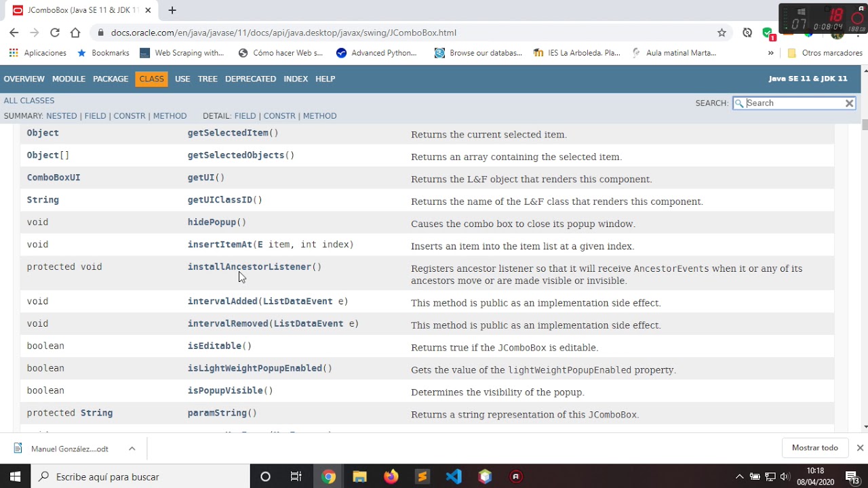Open the intervalAdded method link
Viewport: 868px width, 488px height.
click(222, 301)
